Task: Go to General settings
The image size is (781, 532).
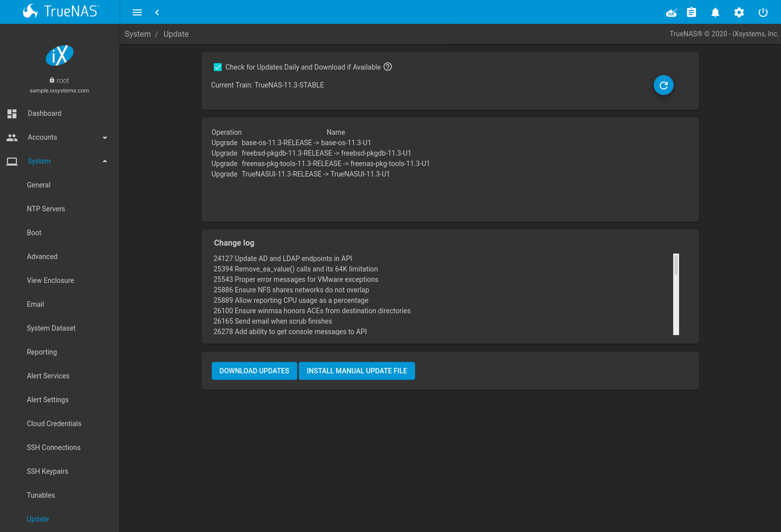Action: pos(39,185)
